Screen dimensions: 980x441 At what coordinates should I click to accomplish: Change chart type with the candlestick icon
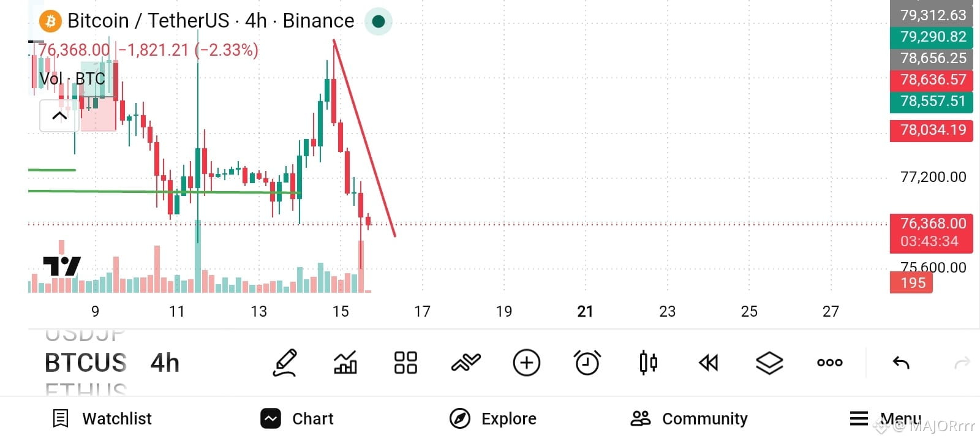648,363
